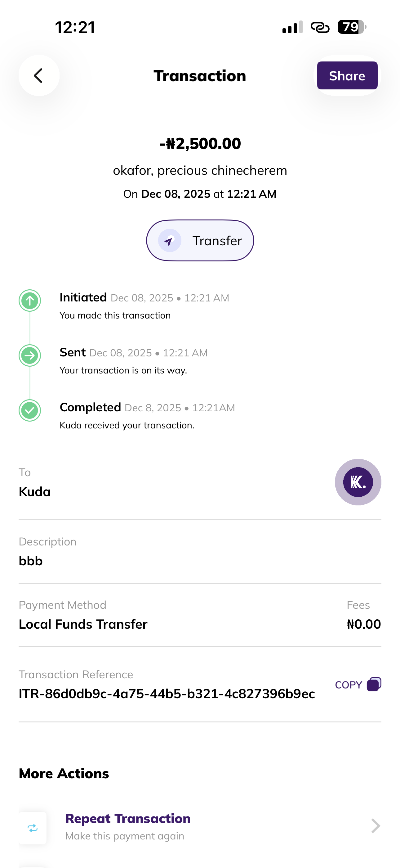This screenshot has height=868, width=400.
Task: Tap the -₦2,500.00 amount
Action: click(200, 143)
